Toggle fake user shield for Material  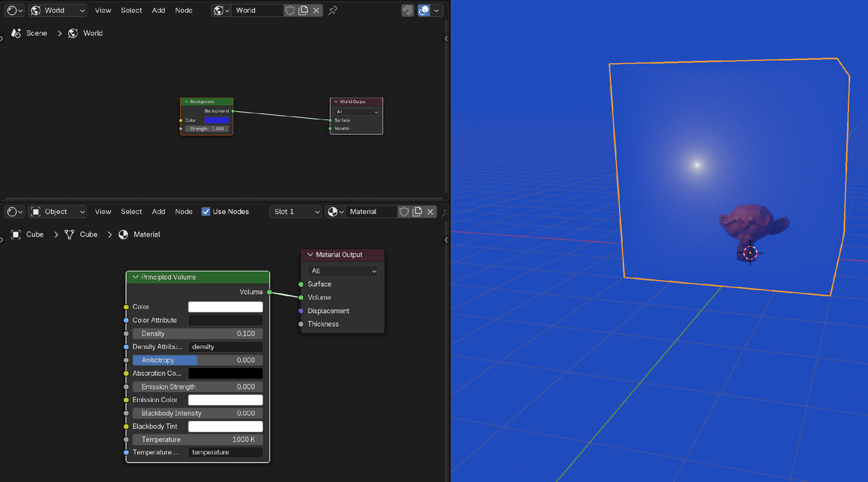(404, 212)
